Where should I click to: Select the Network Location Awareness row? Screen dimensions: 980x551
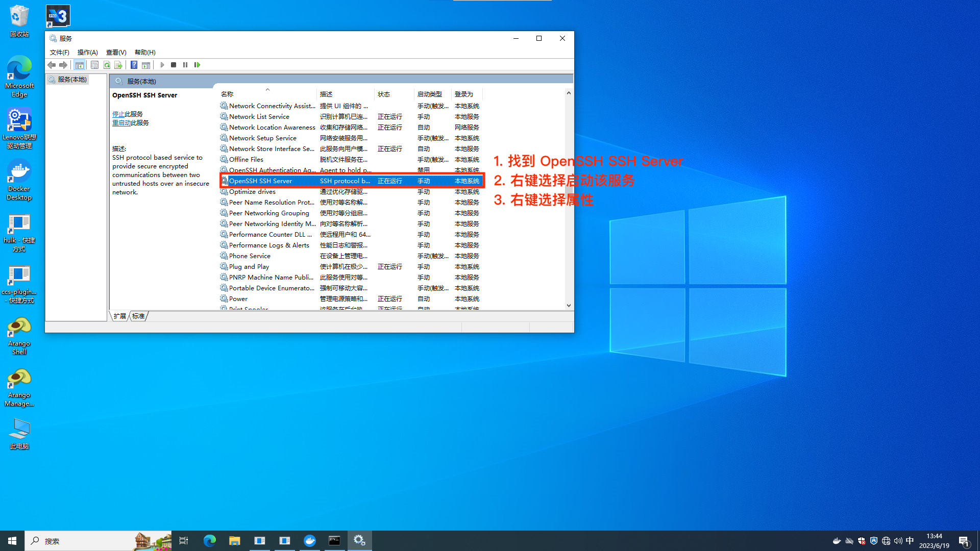351,128
